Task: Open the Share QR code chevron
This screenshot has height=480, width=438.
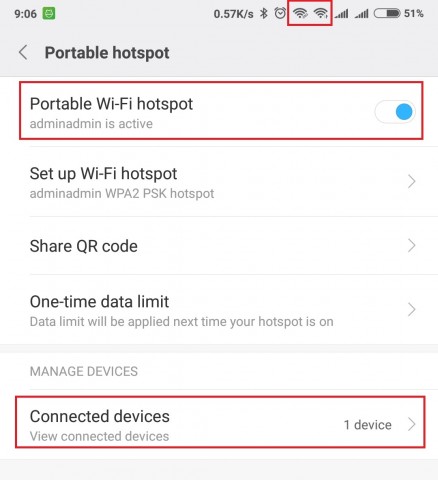Action: 412,246
